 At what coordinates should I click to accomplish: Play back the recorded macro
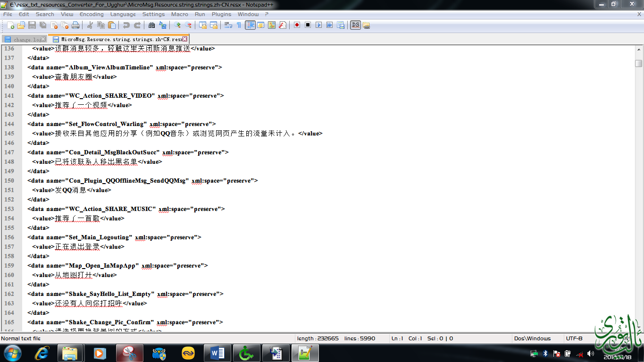click(318, 25)
